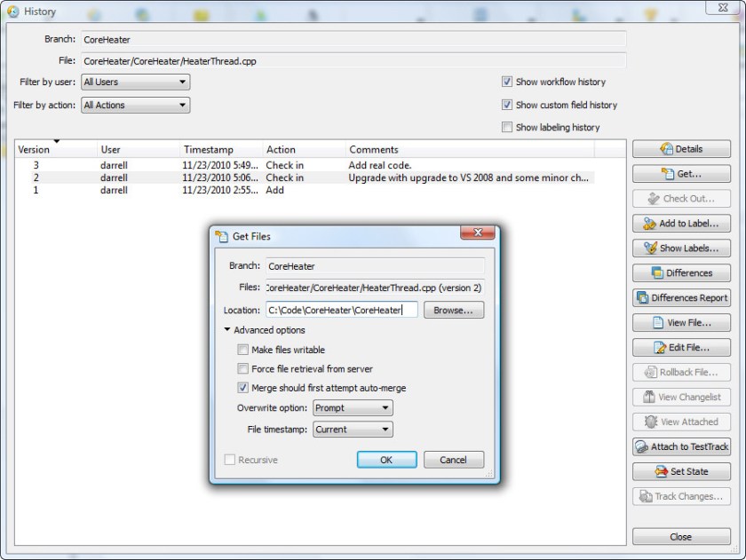The image size is (746, 560).
Task: Enable Make files writable checkbox
Action: [x=243, y=351]
